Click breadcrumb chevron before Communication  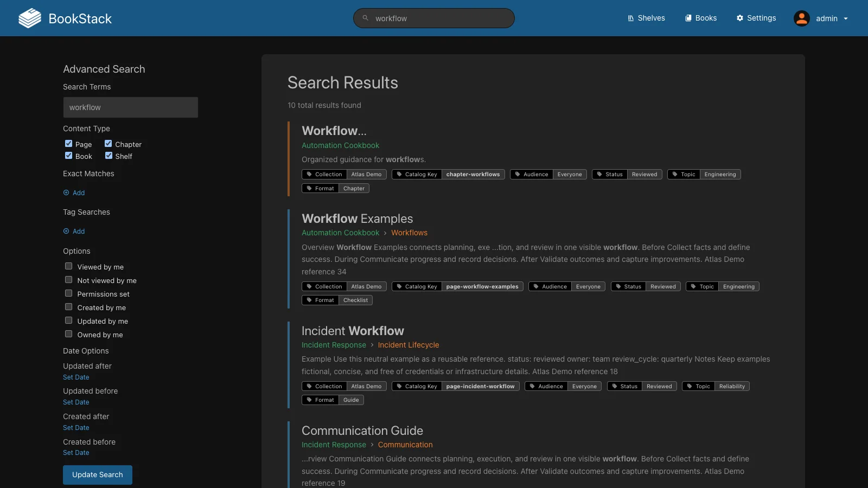point(372,445)
